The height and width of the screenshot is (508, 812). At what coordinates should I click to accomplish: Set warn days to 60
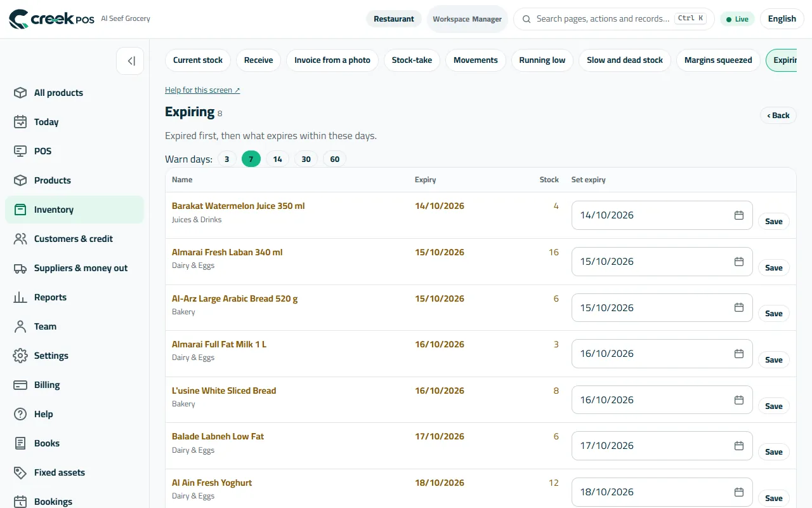pos(334,159)
